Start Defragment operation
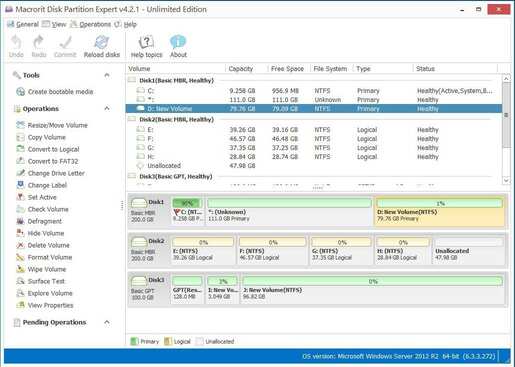This screenshot has height=367, width=515. 39,221
